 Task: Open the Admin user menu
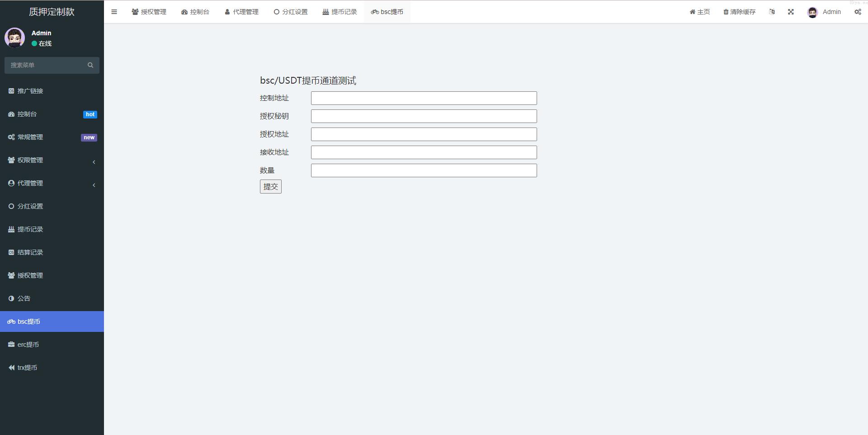coord(825,12)
